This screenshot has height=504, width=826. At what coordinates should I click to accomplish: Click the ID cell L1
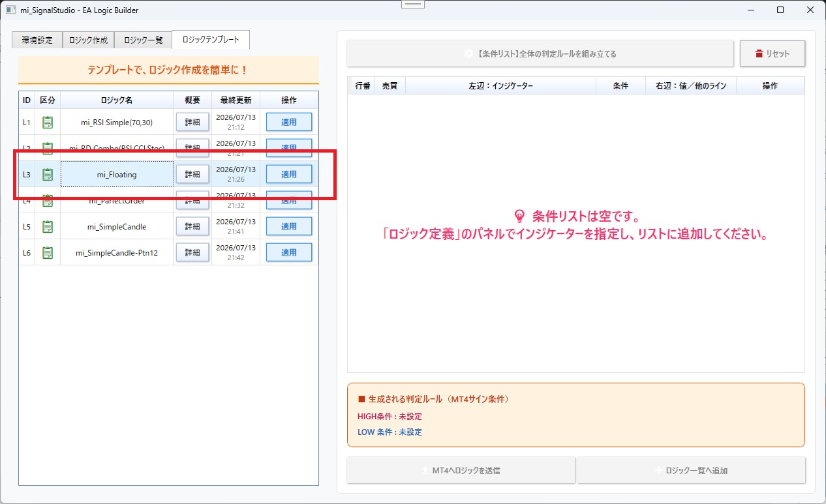pos(27,122)
